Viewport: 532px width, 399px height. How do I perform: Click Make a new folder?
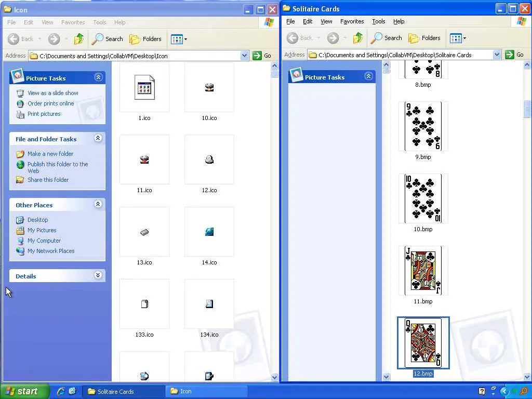(50, 154)
